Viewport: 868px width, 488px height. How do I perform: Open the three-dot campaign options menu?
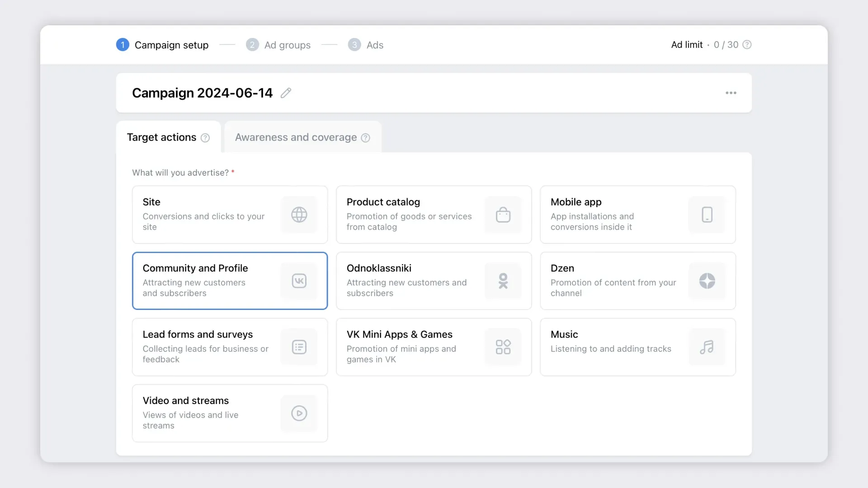click(731, 93)
